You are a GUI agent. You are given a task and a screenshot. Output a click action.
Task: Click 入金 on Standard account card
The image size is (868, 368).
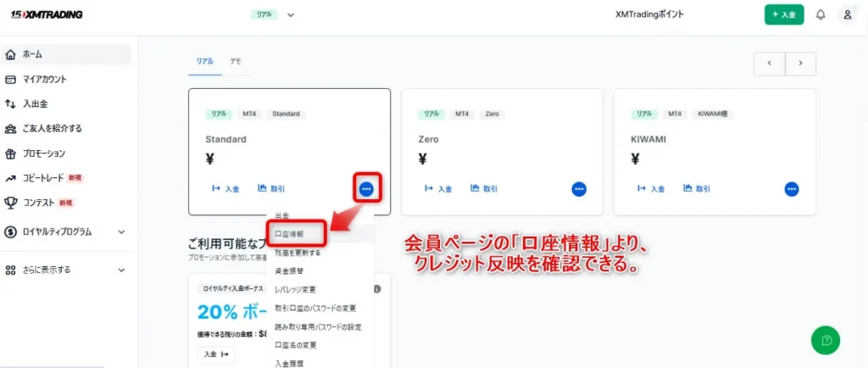225,189
